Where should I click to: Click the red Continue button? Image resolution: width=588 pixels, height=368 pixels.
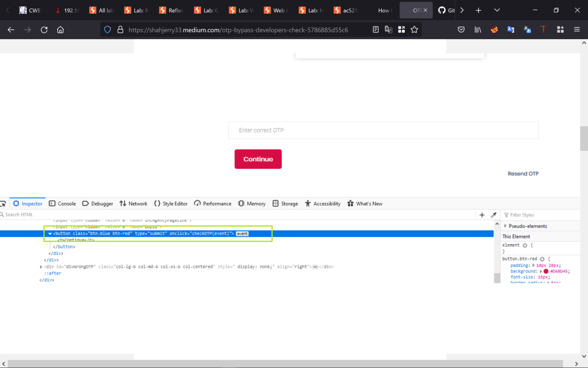(x=258, y=159)
